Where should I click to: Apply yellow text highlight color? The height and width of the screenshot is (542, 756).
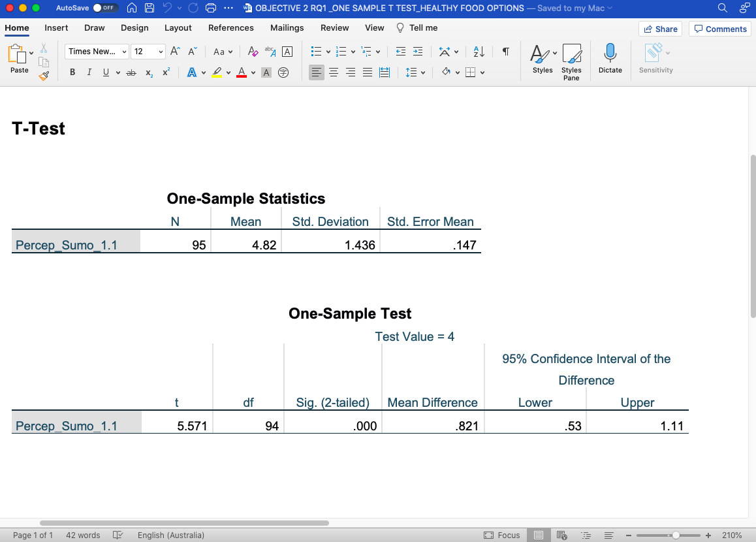pos(217,72)
